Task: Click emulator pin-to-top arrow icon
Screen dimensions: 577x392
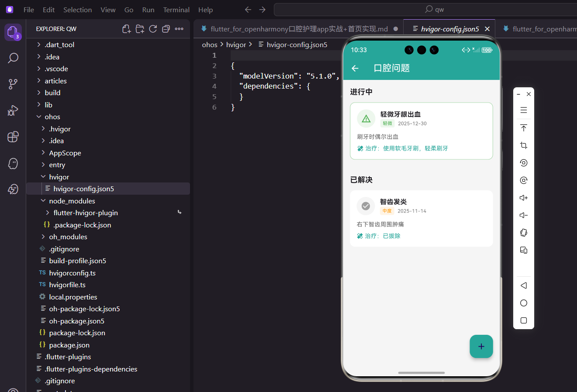Action: pos(524,128)
